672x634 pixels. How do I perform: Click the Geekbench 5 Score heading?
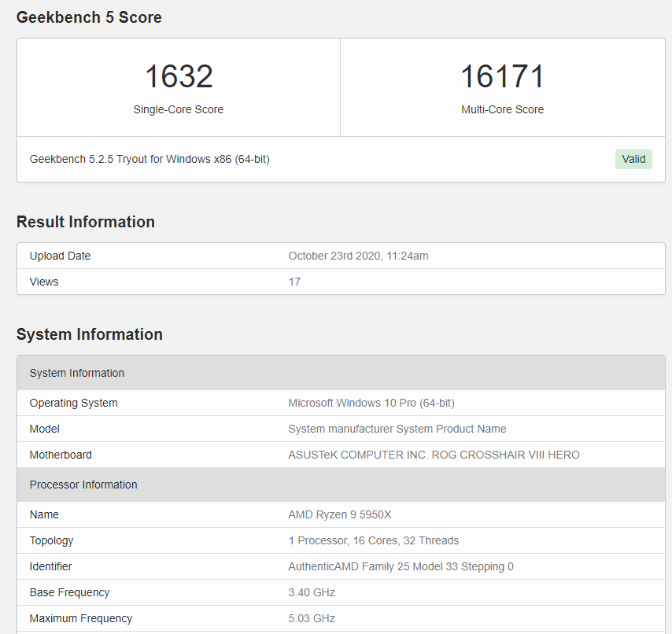tap(89, 17)
